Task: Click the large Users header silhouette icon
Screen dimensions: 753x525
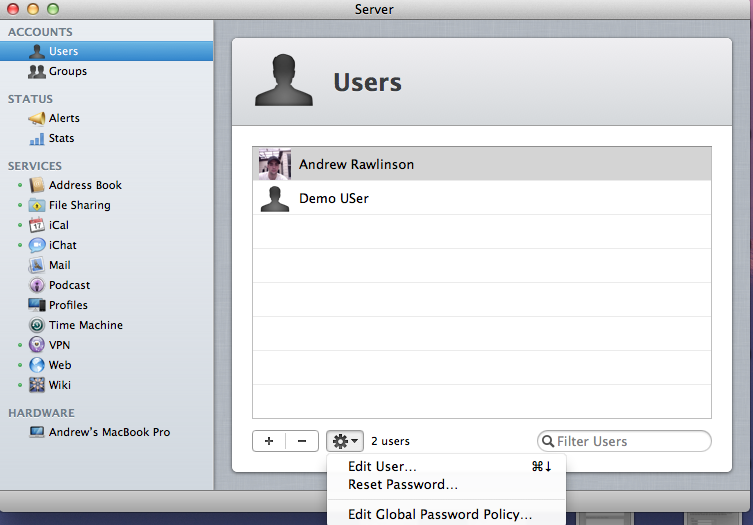Action: click(284, 80)
